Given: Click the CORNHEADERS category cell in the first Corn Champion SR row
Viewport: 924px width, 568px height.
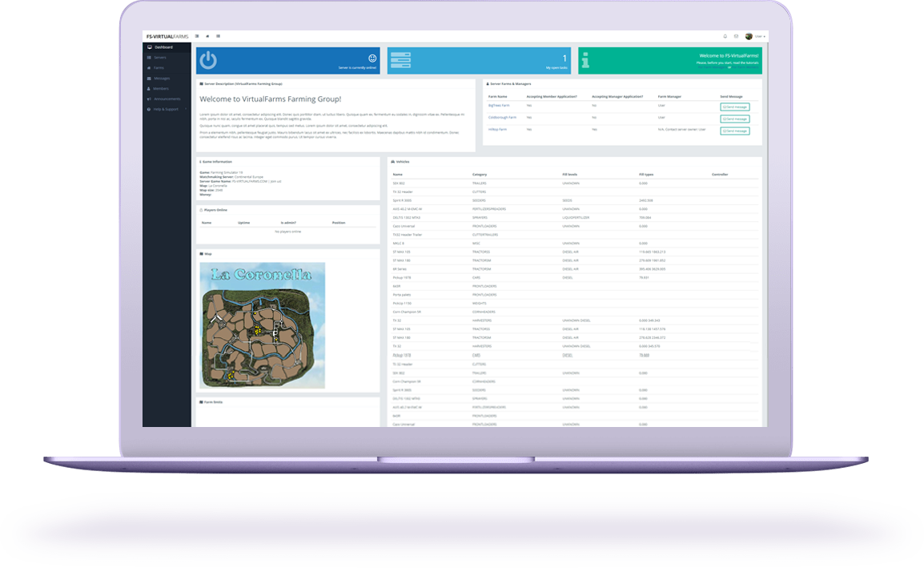Looking at the screenshot, I should click(x=484, y=312).
